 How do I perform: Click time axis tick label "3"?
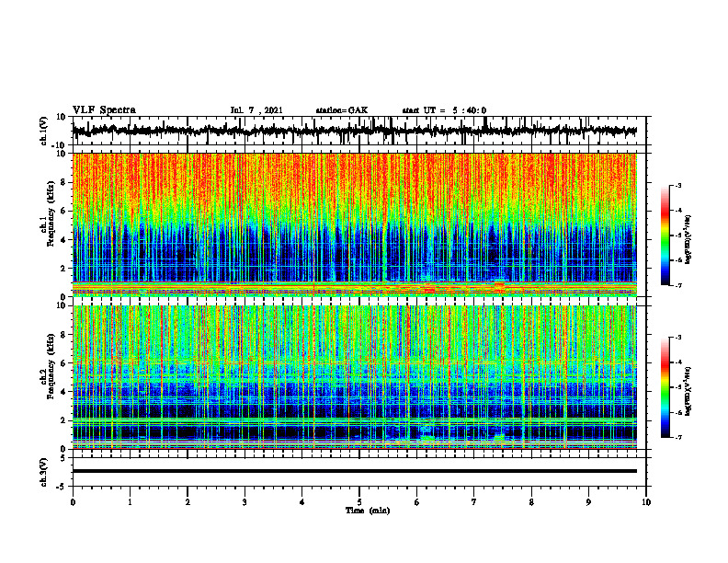click(245, 502)
